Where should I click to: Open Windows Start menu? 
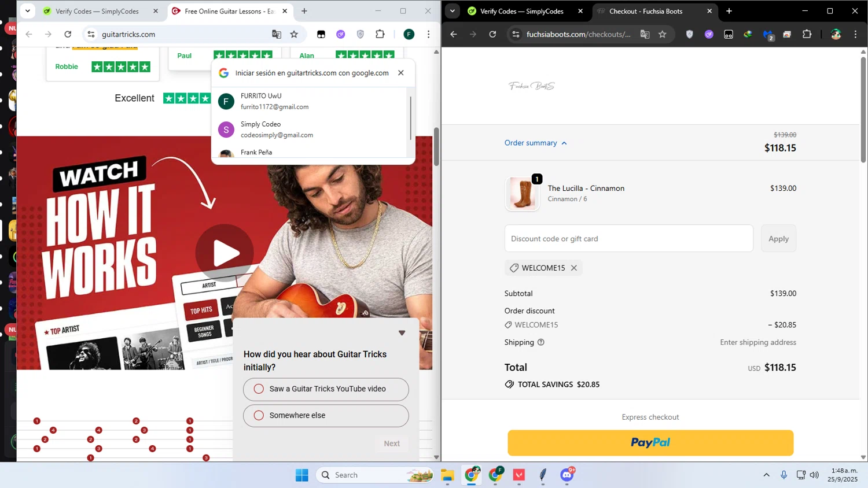click(x=302, y=475)
